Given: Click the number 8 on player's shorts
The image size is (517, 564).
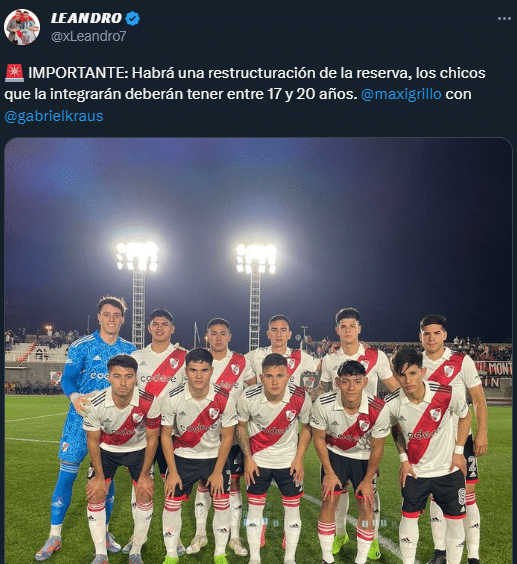Looking at the screenshot, I should click(x=462, y=496).
